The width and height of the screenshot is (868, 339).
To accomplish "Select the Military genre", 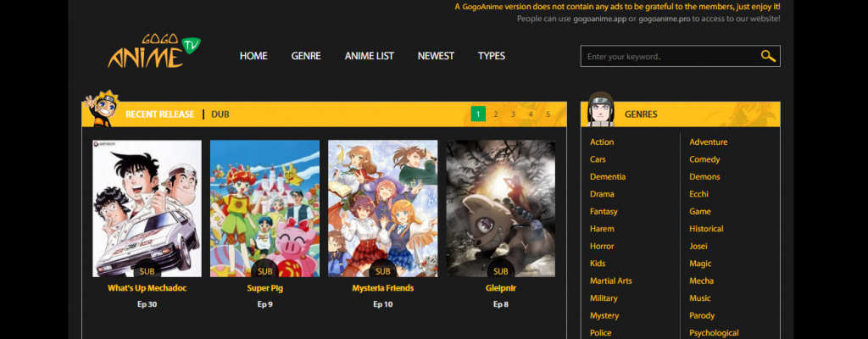I will pos(604,298).
